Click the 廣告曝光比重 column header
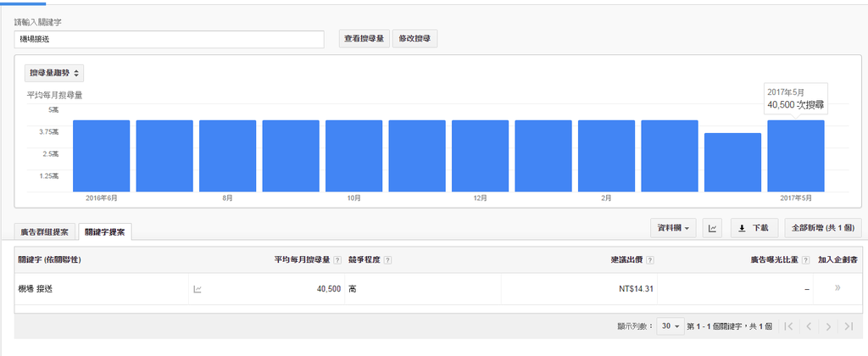The image size is (868, 356). [775, 260]
